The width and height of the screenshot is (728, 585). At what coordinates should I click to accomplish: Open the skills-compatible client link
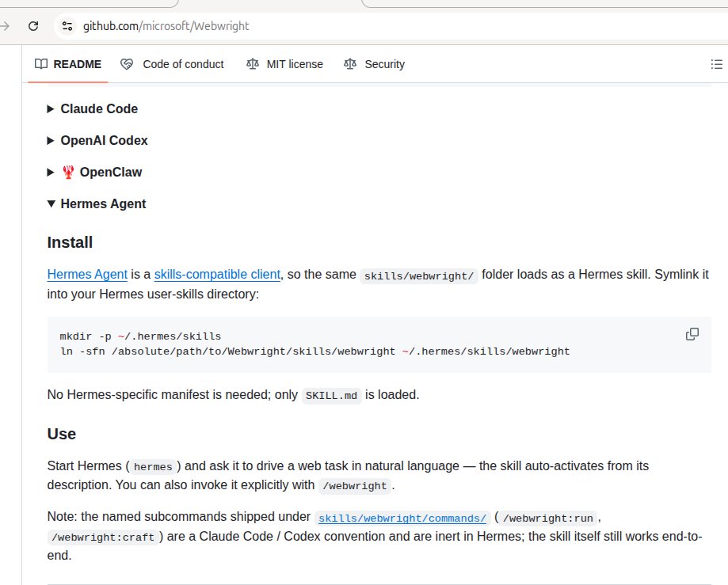[x=217, y=274]
